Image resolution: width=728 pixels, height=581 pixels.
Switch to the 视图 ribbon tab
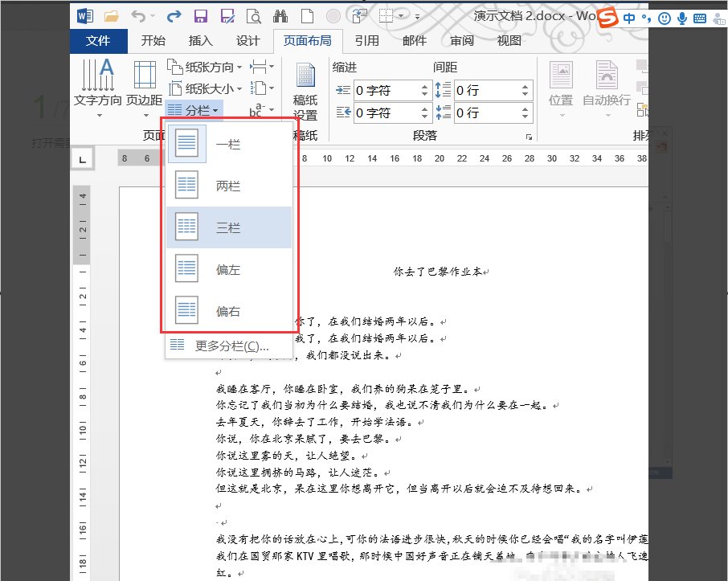coord(509,41)
